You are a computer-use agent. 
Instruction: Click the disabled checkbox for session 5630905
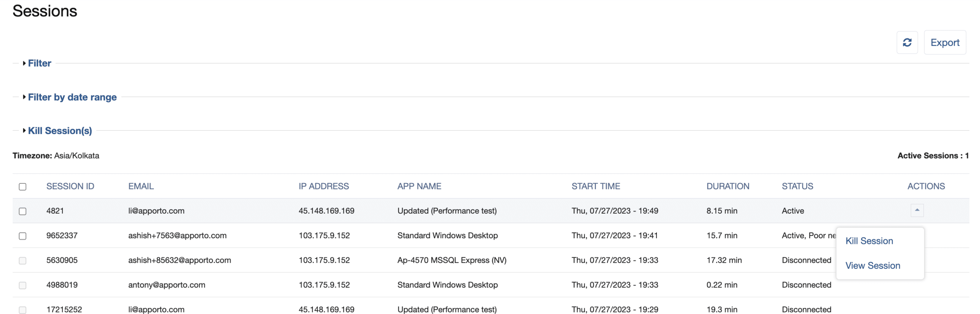[23, 261]
